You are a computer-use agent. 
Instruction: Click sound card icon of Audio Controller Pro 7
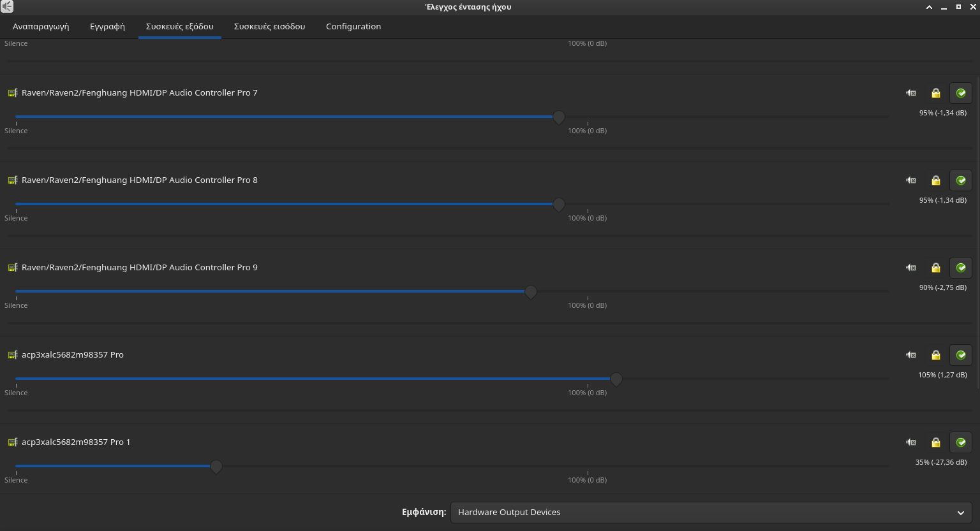(13, 93)
